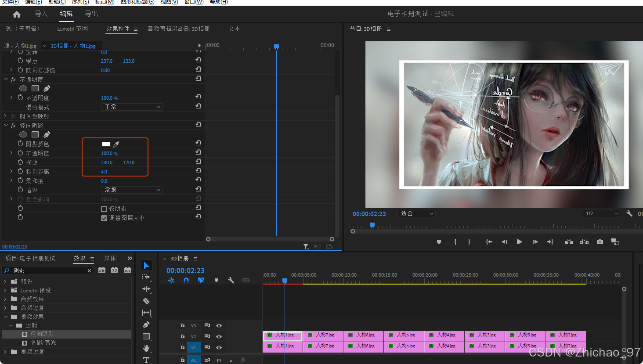This screenshot has width=643, height=364.
Task: Open 文本 panel tab
Action: click(234, 29)
